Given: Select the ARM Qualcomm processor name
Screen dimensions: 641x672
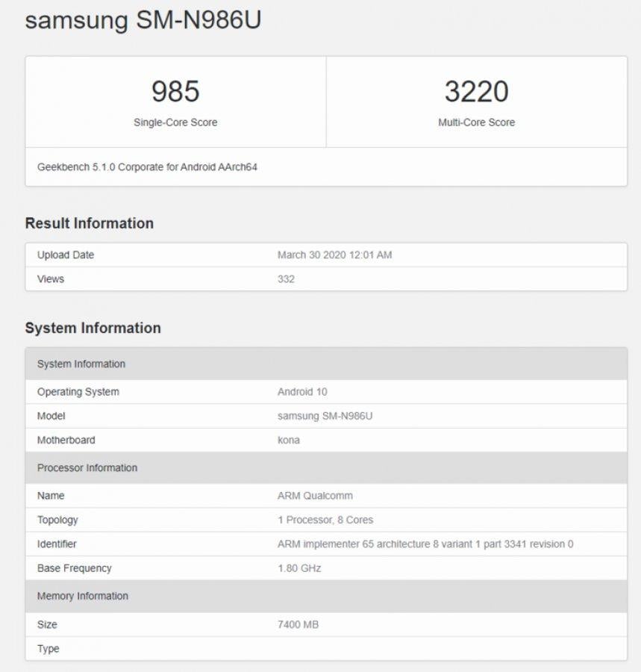Looking at the screenshot, I should (x=315, y=495).
